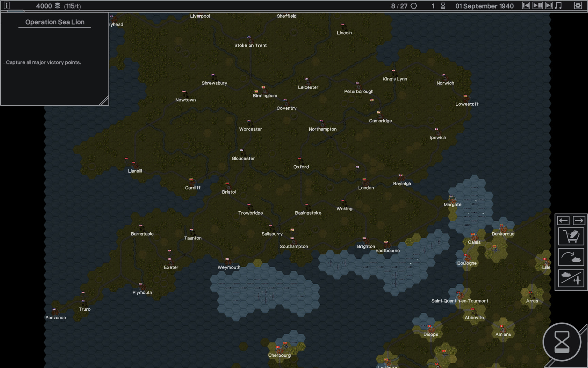Select the previous unit arrow

click(x=563, y=220)
